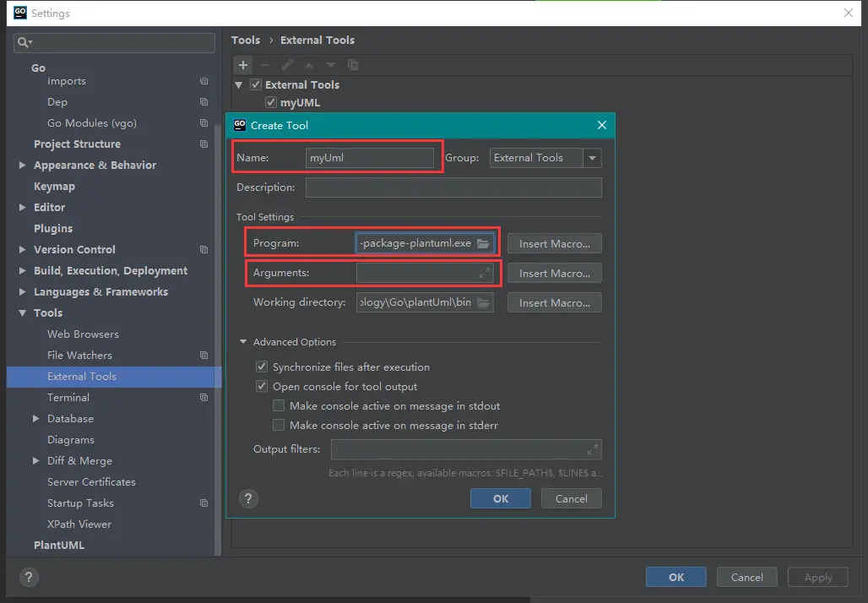This screenshot has height=603, width=868.
Task: Edit selected tool with pencil icon
Action: [x=287, y=65]
